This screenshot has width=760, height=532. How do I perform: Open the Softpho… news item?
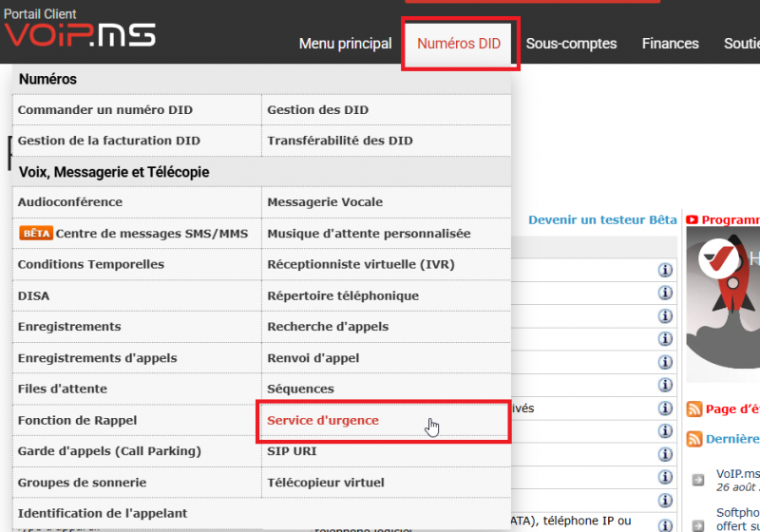738,520
